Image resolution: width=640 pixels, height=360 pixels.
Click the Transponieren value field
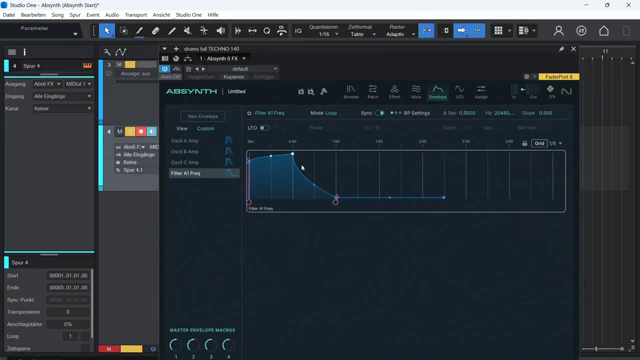68,312
